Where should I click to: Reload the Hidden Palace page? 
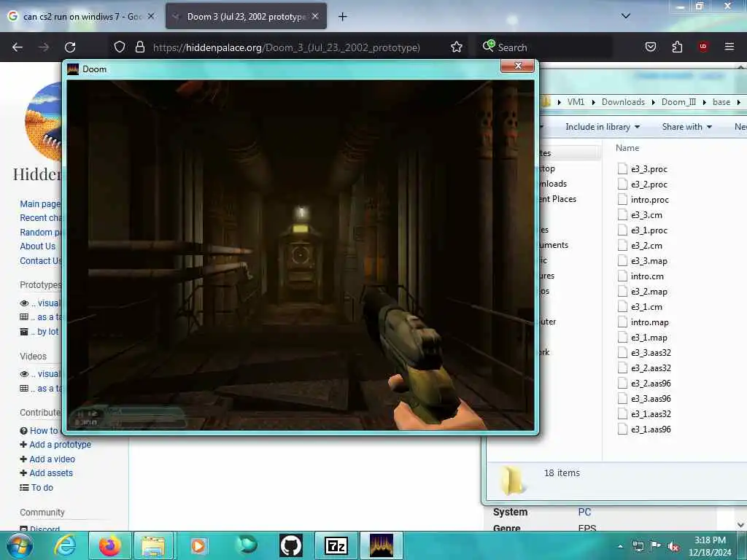pos(70,47)
